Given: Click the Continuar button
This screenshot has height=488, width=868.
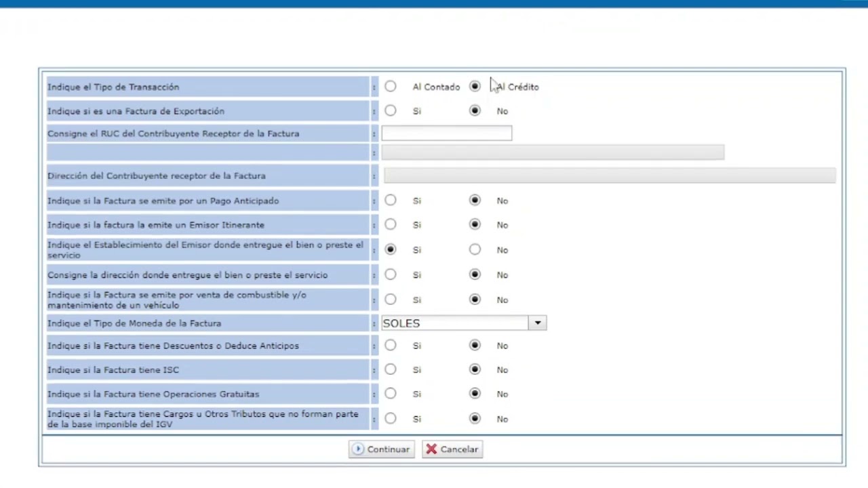Looking at the screenshot, I should click(x=381, y=449).
